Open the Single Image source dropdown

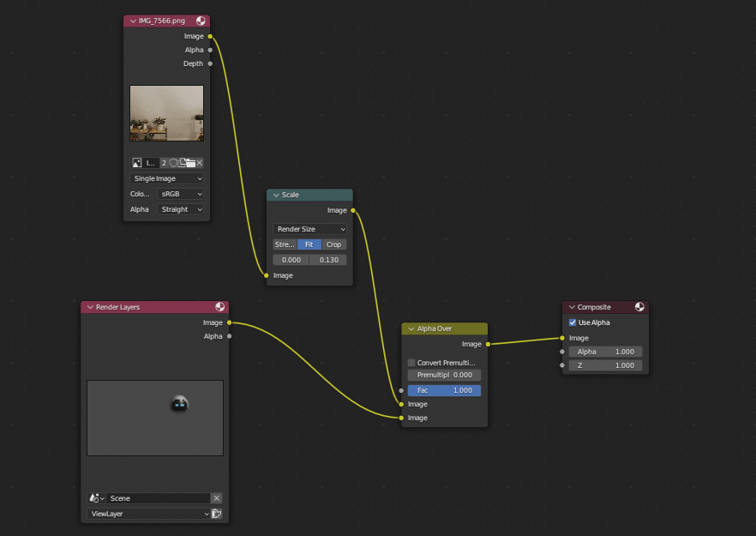[x=165, y=178]
